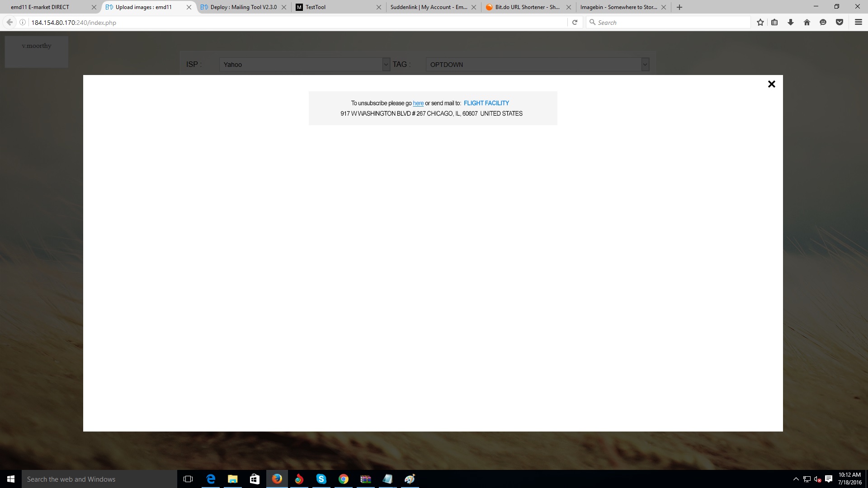The image size is (868, 488).
Task: Close the Upload images emd11 tab
Action: (189, 7)
